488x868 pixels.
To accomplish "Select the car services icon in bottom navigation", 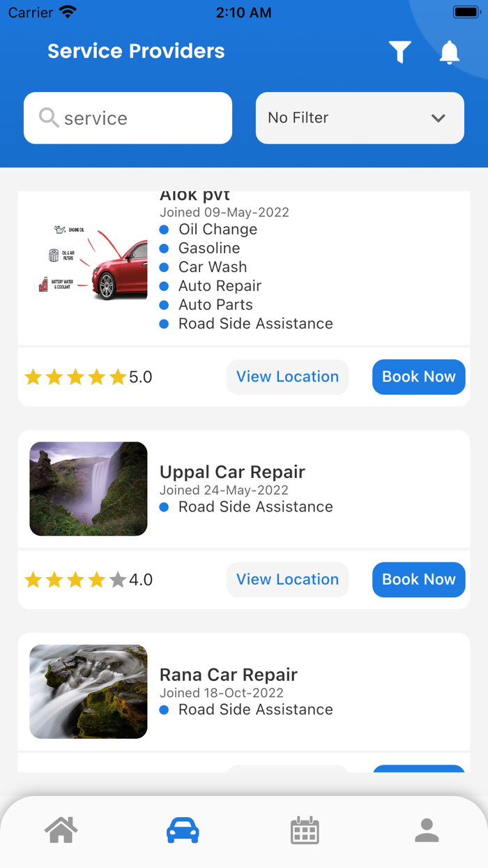I will (x=183, y=830).
